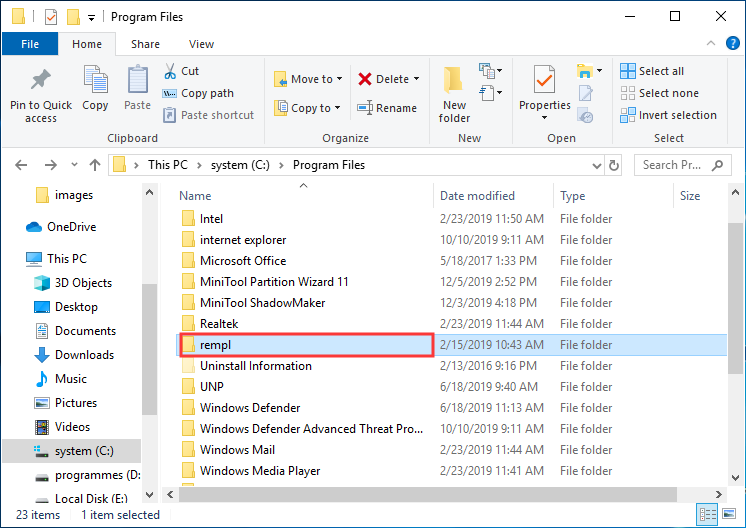The height and width of the screenshot is (528, 746).
Task: Click the red Delete button
Action: (x=383, y=79)
